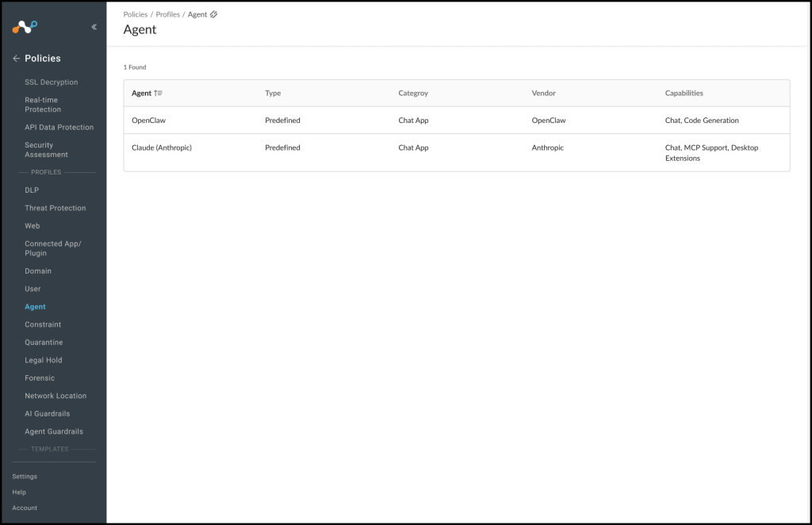
Task: Select Domain profile in sidebar
Action: pyautogui.click(x=38, y=270)
